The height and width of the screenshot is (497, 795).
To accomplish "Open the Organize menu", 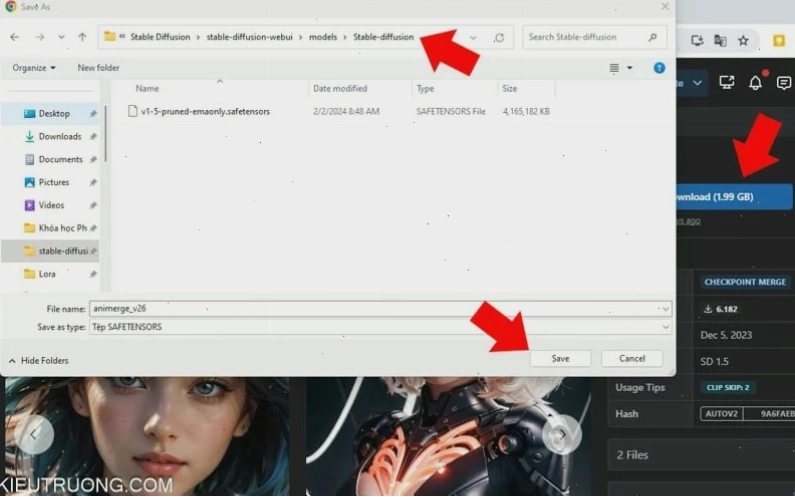I will [33, 67].
